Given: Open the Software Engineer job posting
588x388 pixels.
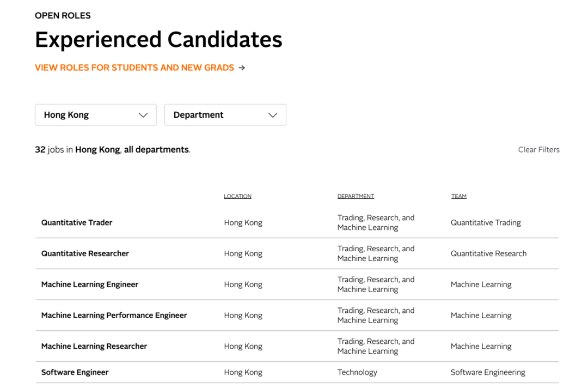Looking at the screenshot, I should (x=75, y=372).
